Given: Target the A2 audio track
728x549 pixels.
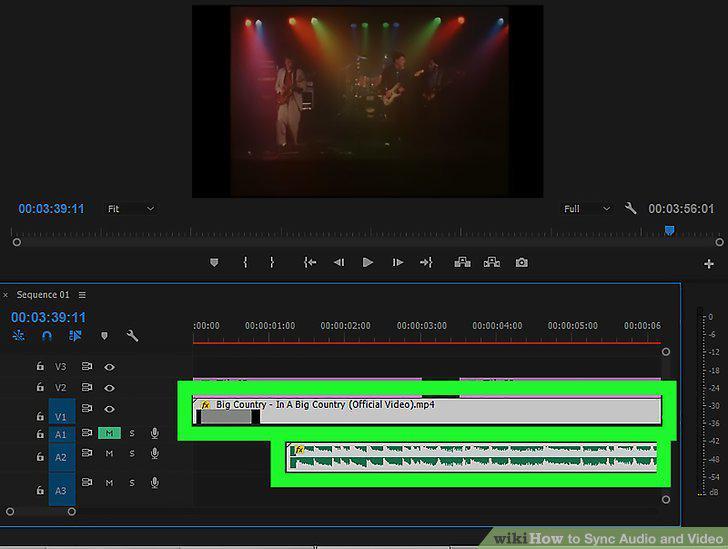Looking at the screenshot, I should 62,458.
